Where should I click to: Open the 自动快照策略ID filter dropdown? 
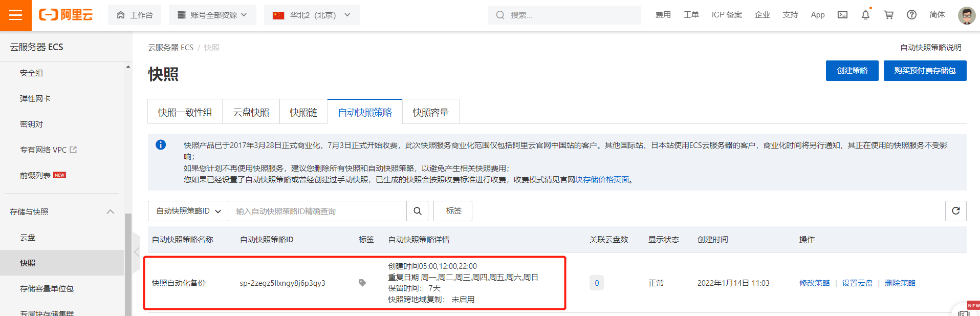click(188, 211)
